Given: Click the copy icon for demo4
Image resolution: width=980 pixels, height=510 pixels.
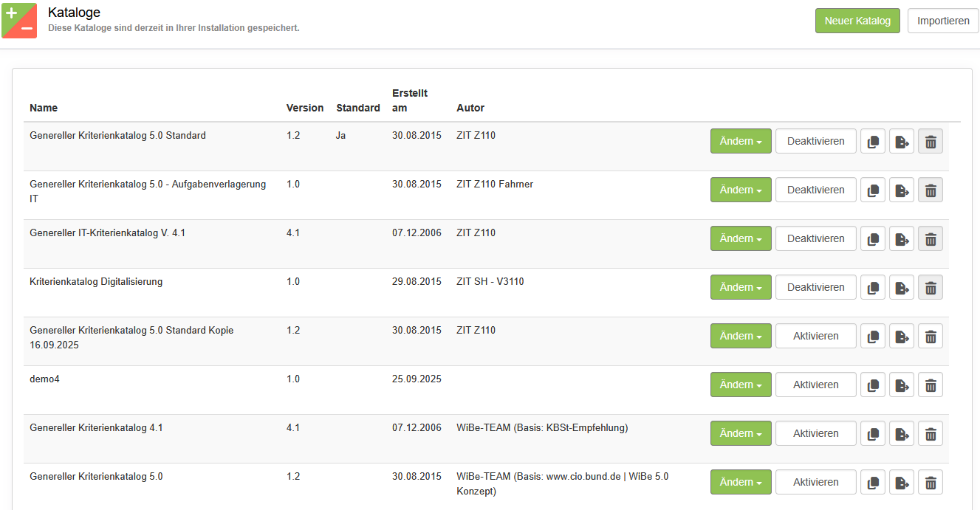Looking at the screenshot, I should pyautogui.click(x=872, y=385).
